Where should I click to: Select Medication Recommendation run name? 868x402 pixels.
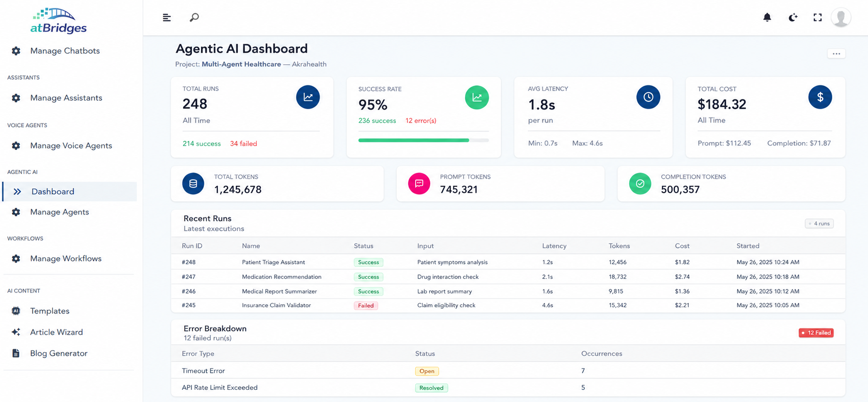click(281, 277)
